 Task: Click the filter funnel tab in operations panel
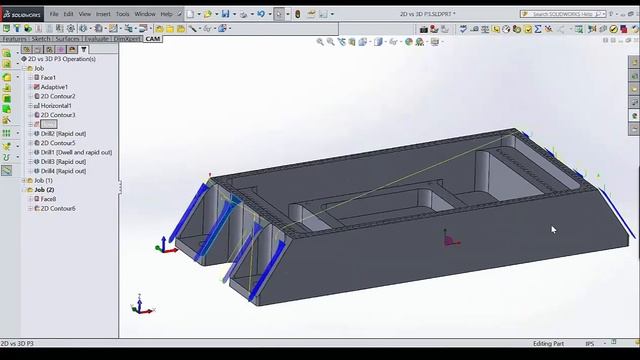click(x=84, y=49)
